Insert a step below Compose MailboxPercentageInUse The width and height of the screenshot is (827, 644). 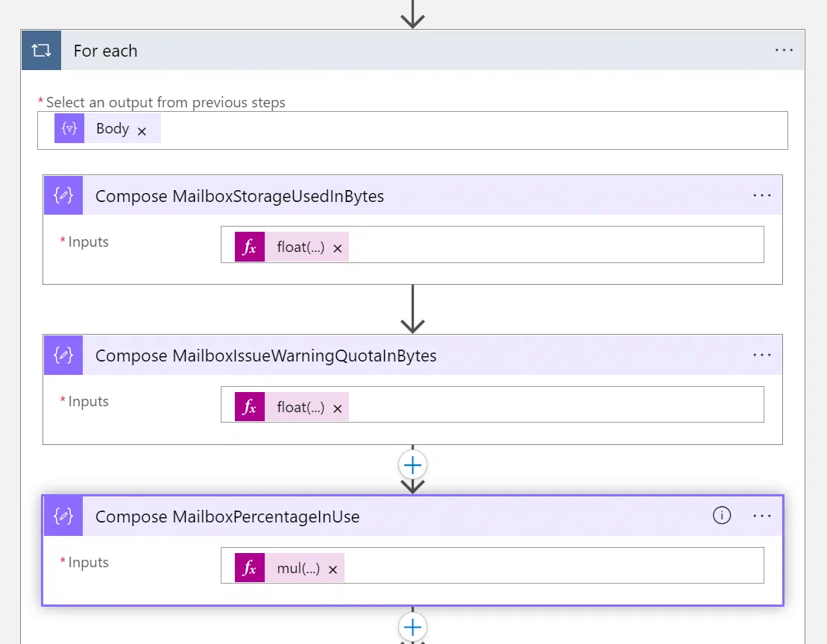pyautogui.click(x=412, y=627)
